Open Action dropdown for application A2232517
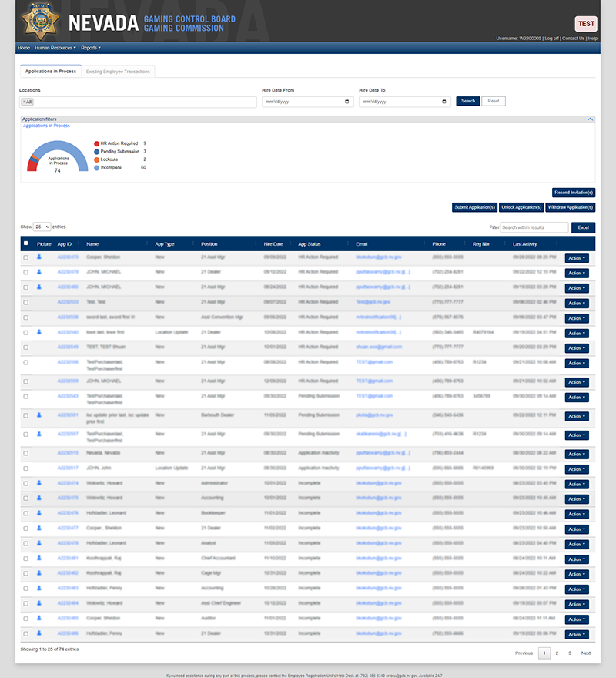Image resolution: width=616 pixels, height=678 pixels. (577, 469)
